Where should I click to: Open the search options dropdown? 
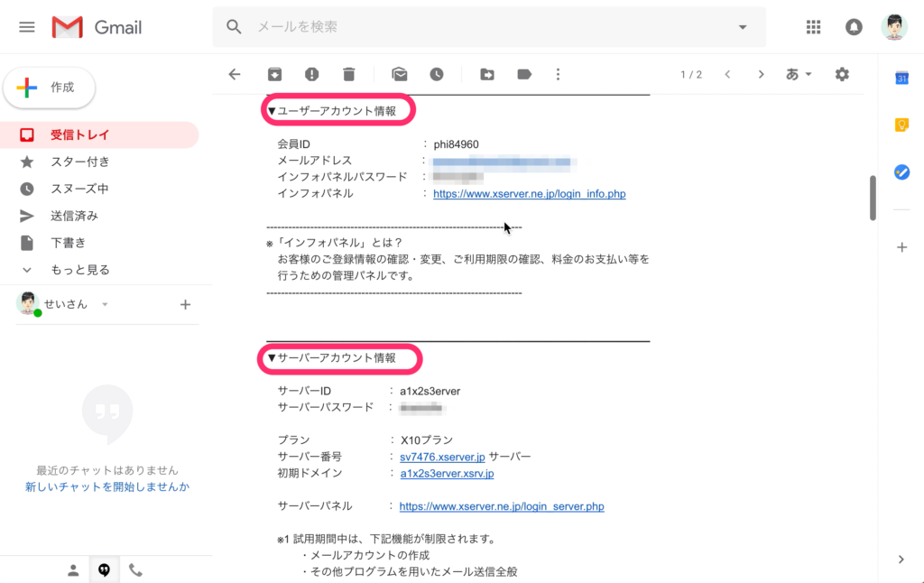pos(742,27)
